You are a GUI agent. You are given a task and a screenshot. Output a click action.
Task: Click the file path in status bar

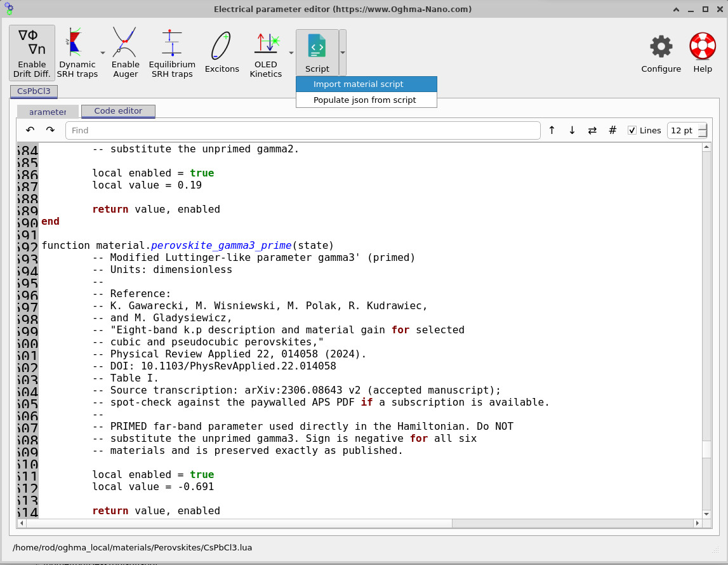132,547
